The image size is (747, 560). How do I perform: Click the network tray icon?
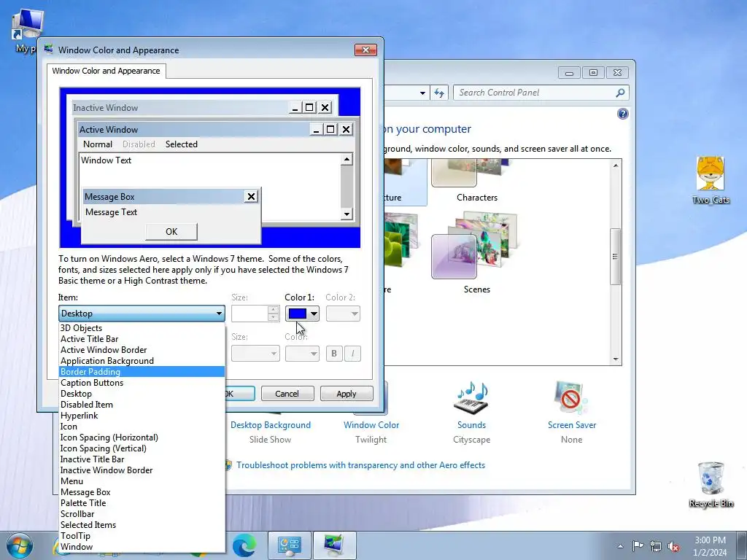pyautogui.click(x=656, y=546)
